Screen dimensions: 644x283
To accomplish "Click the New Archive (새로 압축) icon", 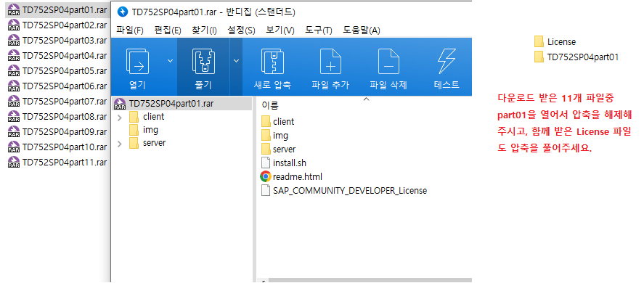I will tap(273, 61).
